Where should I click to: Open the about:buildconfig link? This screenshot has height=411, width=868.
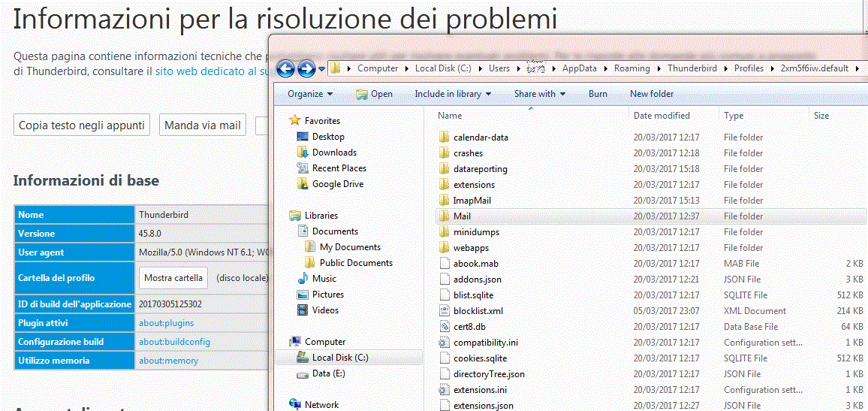point(174,342)
